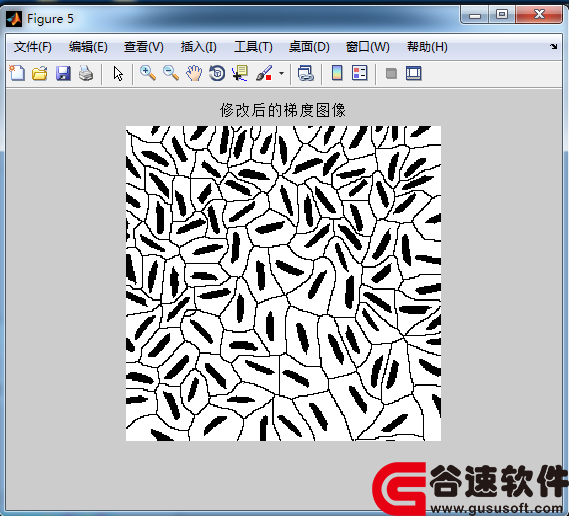Insert a Colorbar from toolbar
569x516 pixels.
click(x=337, y=73)
